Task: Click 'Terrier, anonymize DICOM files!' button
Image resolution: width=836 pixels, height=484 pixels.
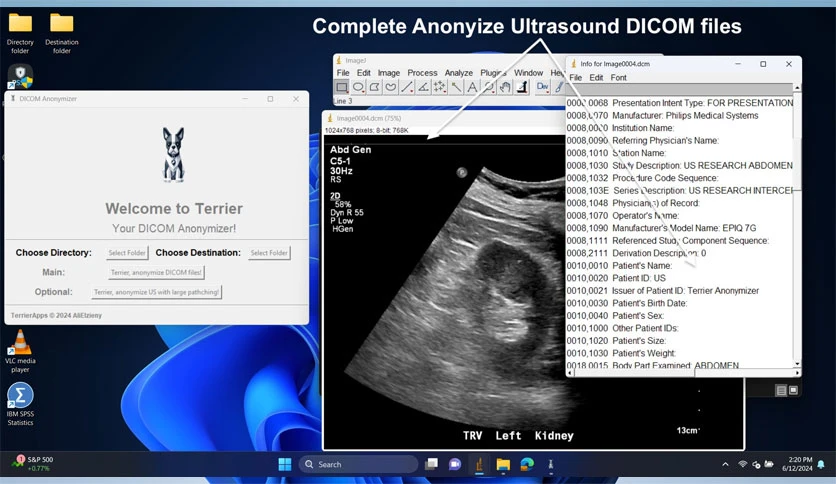Action: (156, 272)
